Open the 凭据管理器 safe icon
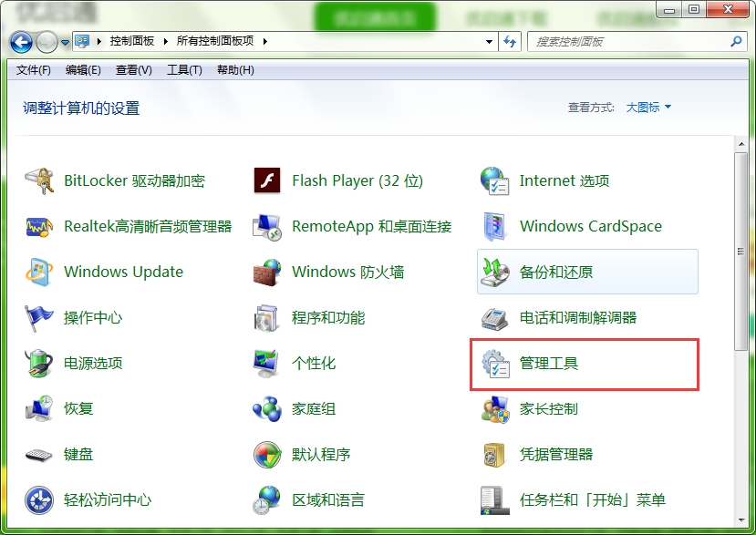Image resolution: width=756 pixels, height=535 pixels. coord(494,454)
